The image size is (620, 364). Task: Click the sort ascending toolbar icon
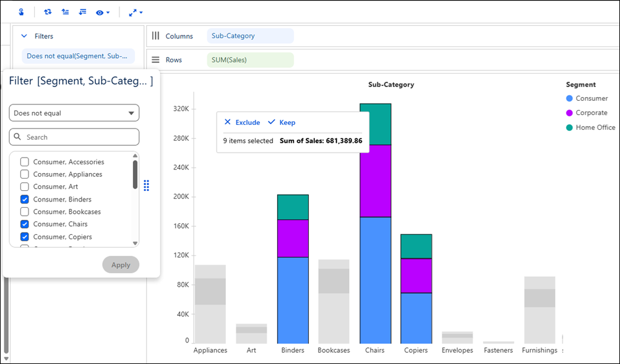pos(65,12)
